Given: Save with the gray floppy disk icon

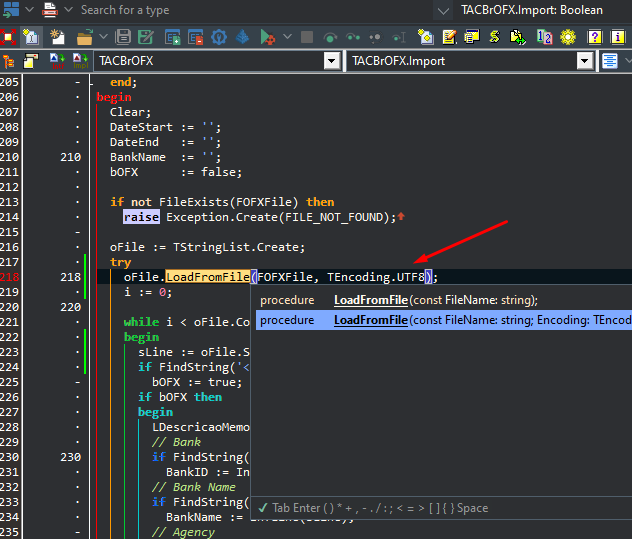Looking at the screenshot, I should coord(123,37).
